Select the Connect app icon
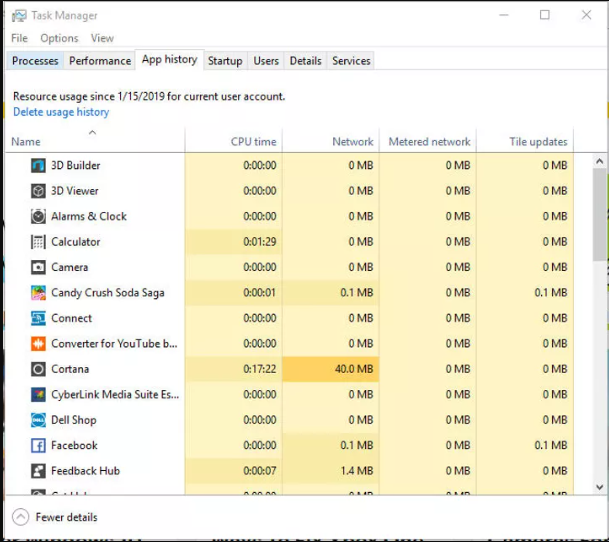Image resolution: width=609 pixels, height=542 pixels. click(x=38, y=318)
